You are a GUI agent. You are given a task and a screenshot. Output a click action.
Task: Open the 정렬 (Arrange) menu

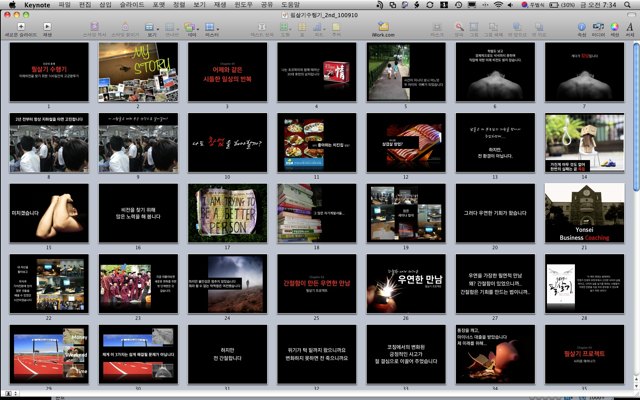(x=179, y=5)
